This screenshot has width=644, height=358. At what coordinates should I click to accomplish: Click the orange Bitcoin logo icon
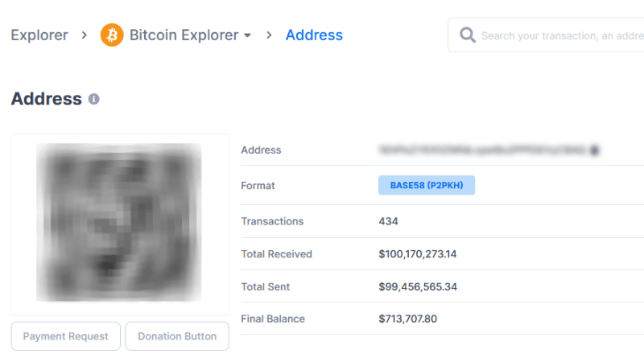click(112, 35)
